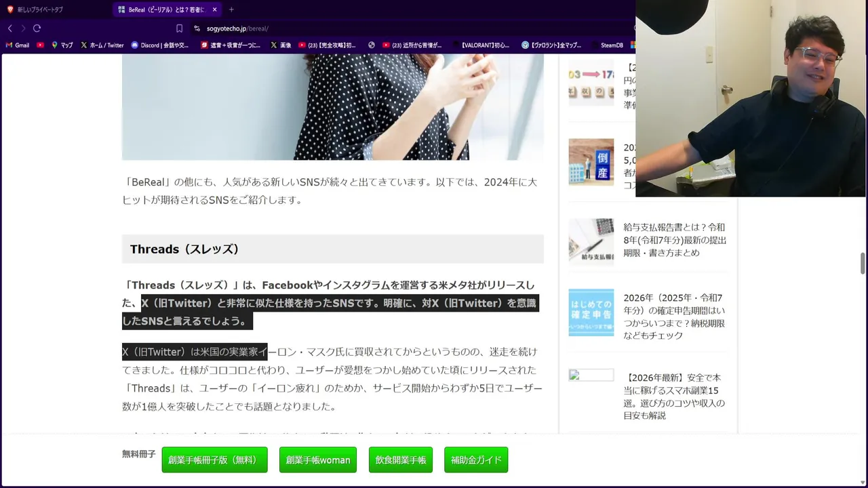Click the broken image by スマホ副業 article
This screenshot has width=868, height=488.
click(591, 375)
